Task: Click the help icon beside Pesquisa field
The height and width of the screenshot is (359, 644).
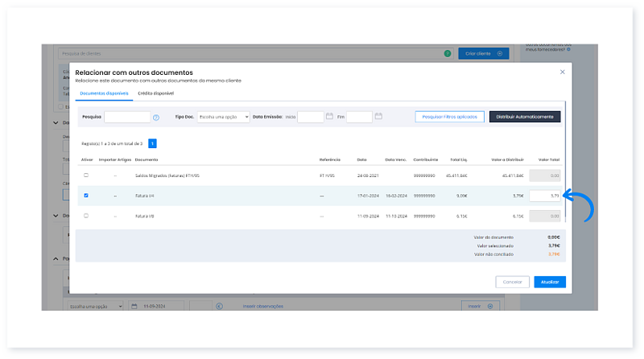Action: (x=155, y=118)
